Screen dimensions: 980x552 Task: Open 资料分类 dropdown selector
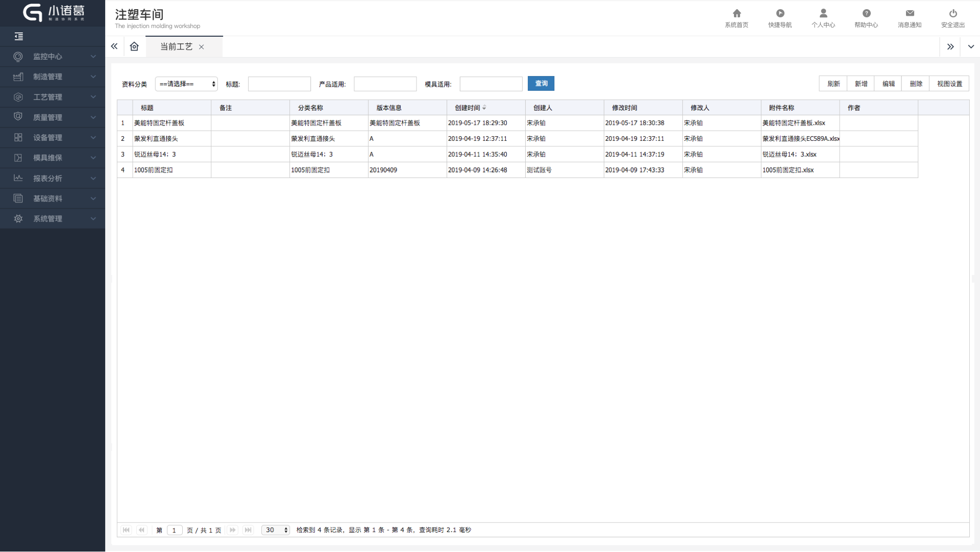(x=186, y=84)
